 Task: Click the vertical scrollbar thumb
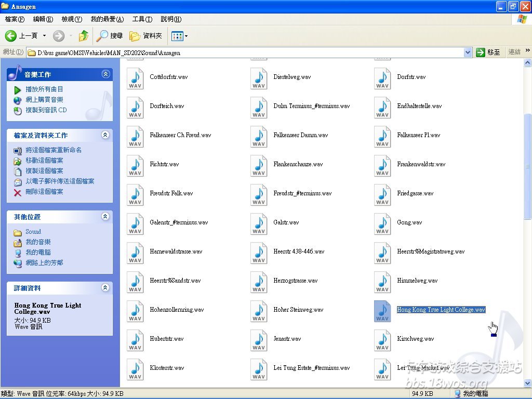527,166
